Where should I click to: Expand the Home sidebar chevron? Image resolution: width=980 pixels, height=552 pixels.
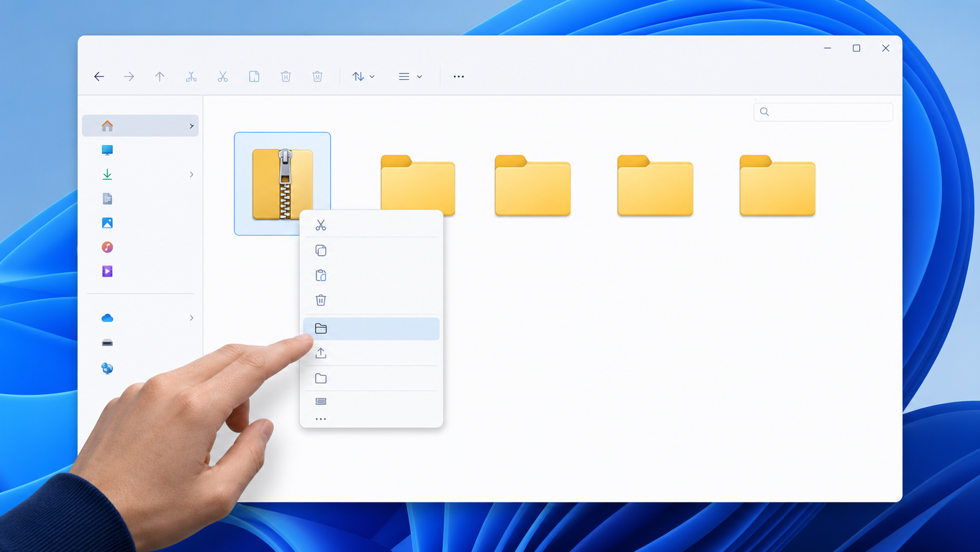tap(191, 126)
